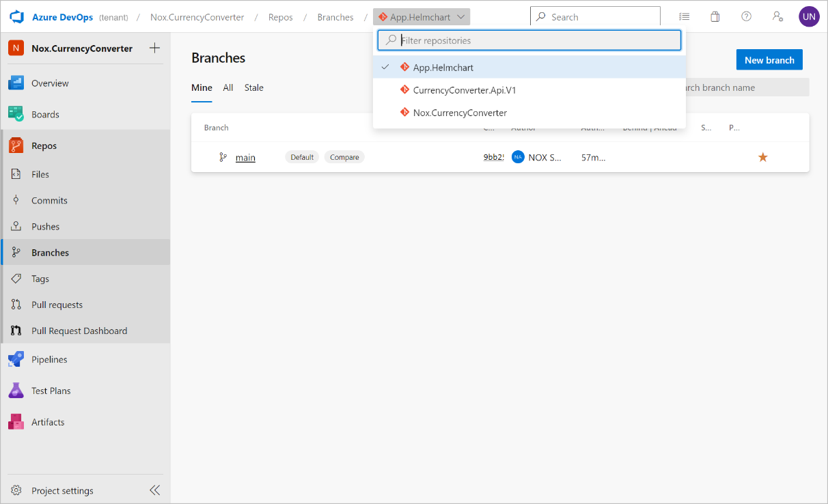Select App.Helmchart in the repository list
Image resolution: width=828 pixels, height=504 pixels.
click(x=529, y=67)
